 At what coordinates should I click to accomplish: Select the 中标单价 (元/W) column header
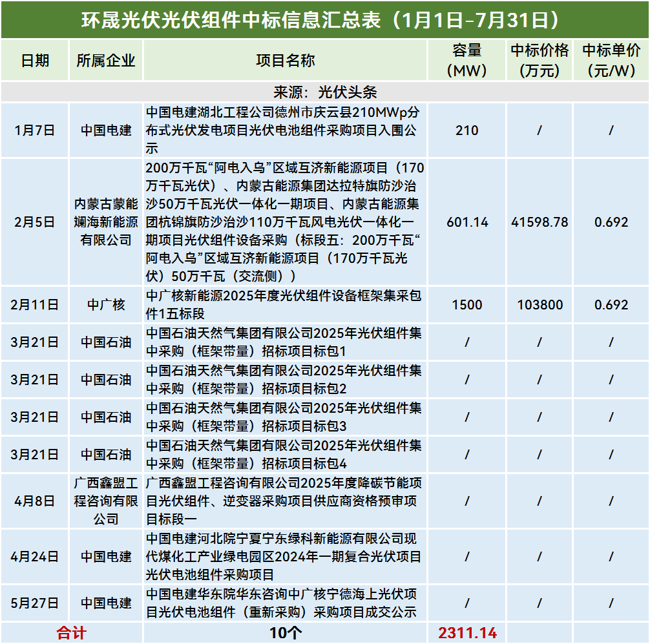pyautogui.click(x=611, y=61)
